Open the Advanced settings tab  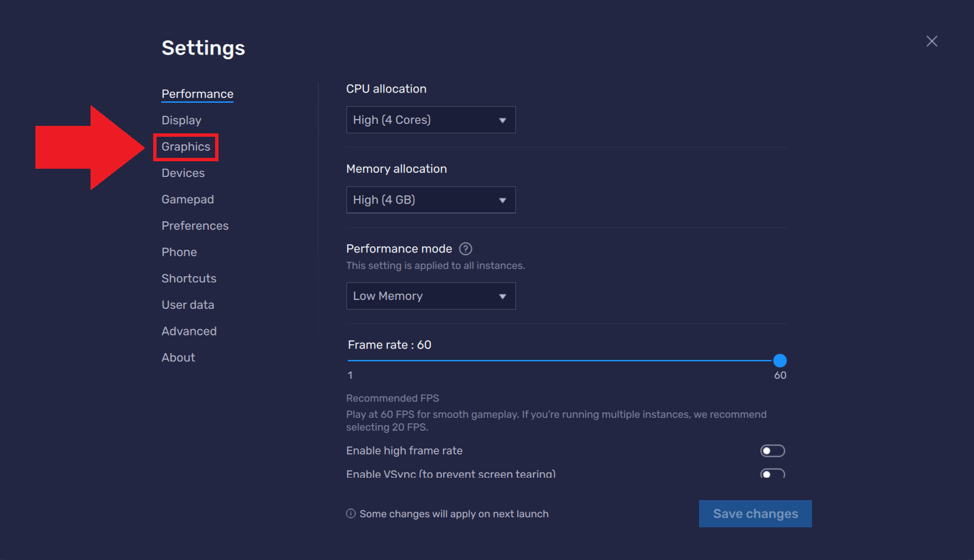[x=189, y=331]
